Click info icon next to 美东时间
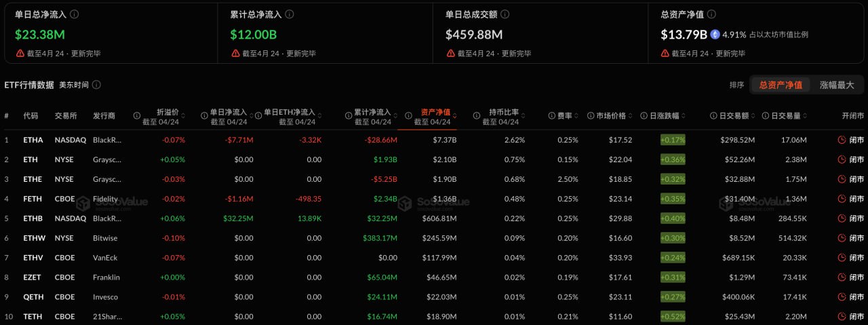 pos(97,85)
